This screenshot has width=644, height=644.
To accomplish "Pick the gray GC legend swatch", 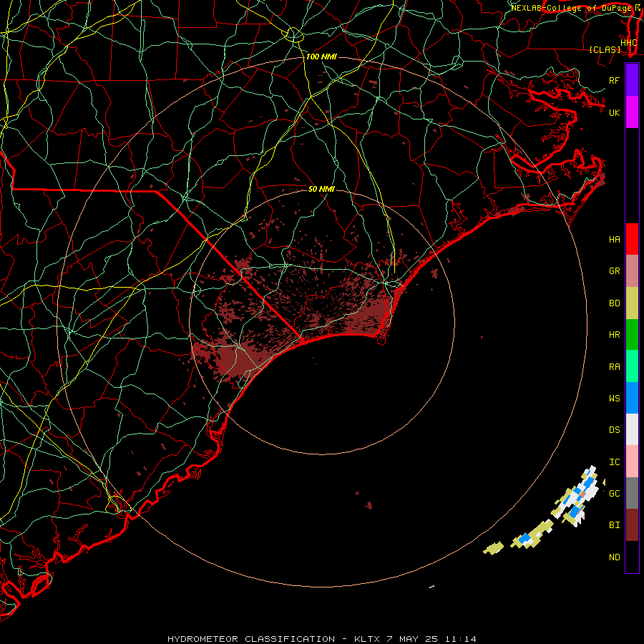I will [x=632, y=493].
